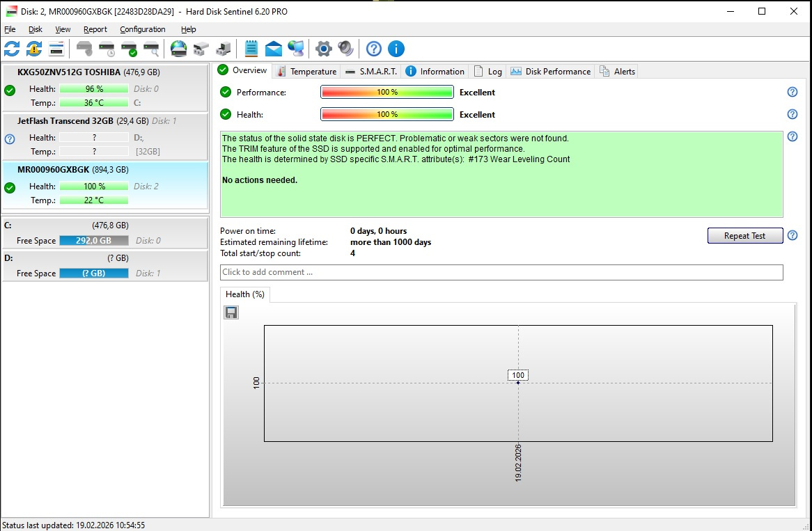This screenshot has height=531, width=812.
Task: Click the disk with shield toolbar icon
Action: click(x=84, y=49)
